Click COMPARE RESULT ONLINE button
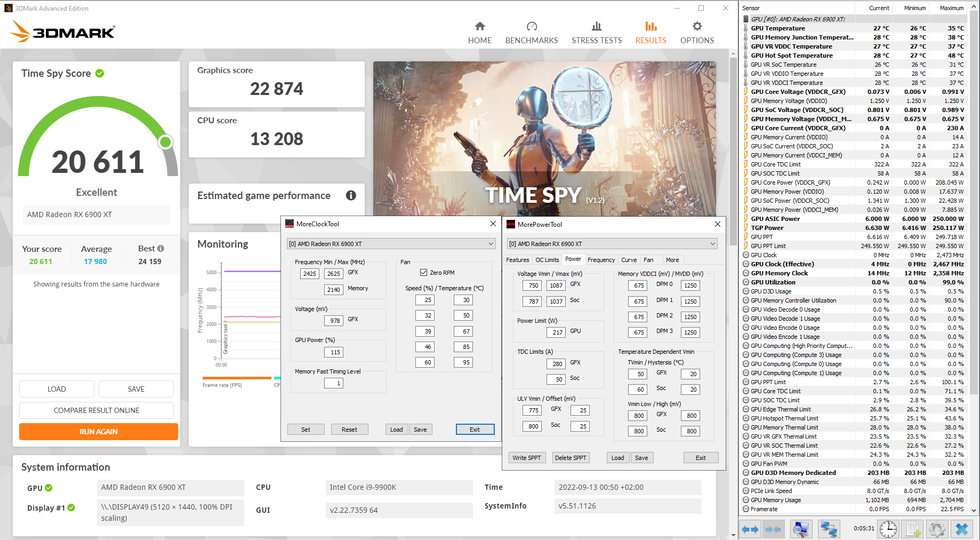 point(97,410)
